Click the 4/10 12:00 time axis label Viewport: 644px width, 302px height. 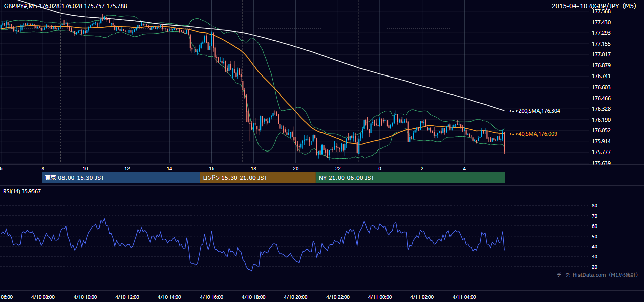pos(127,297)
